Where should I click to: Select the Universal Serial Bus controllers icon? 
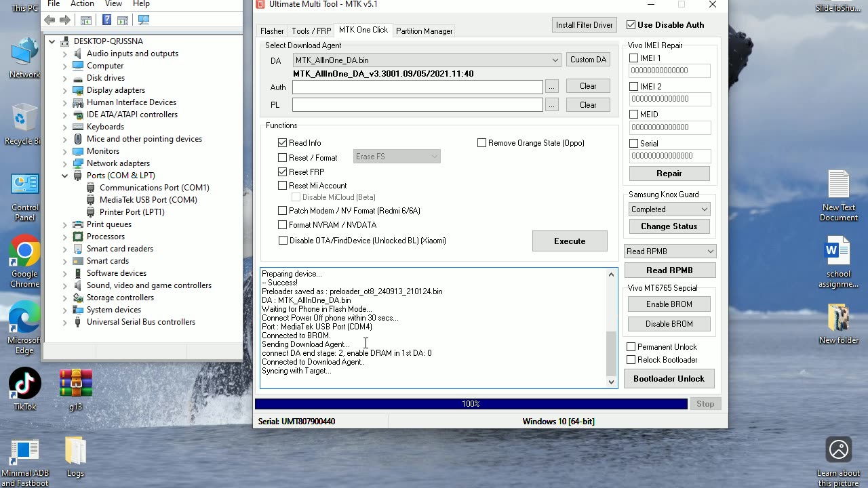coord(78,322)
